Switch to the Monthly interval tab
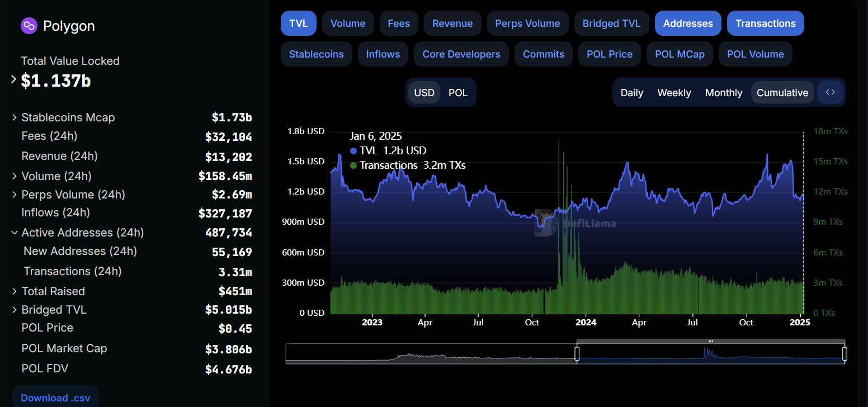 click(724, 93)
